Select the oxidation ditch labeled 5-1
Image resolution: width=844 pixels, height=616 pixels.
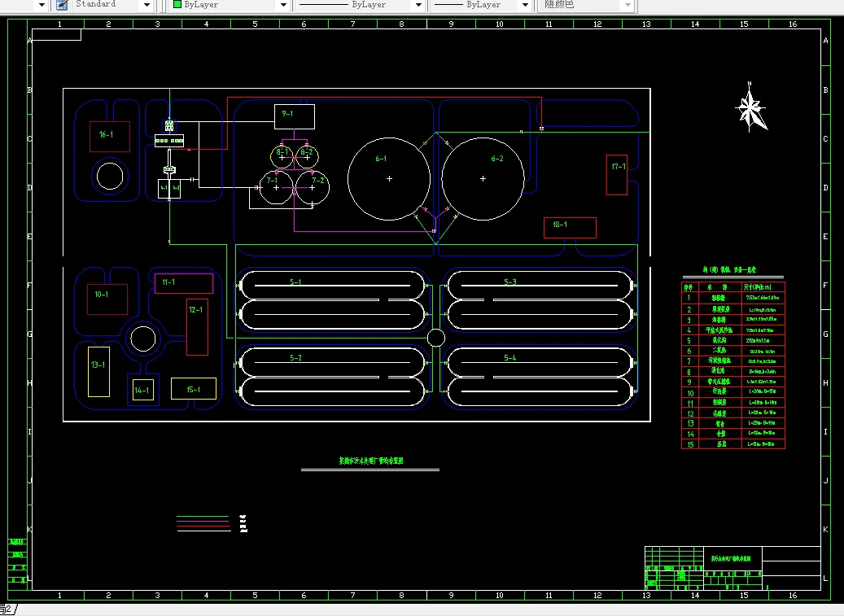333,299
